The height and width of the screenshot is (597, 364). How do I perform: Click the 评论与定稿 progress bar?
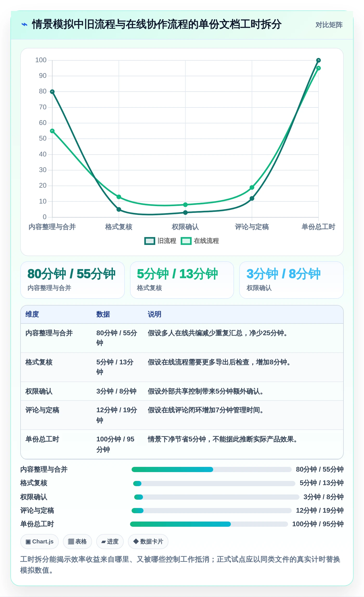(211, 511)
